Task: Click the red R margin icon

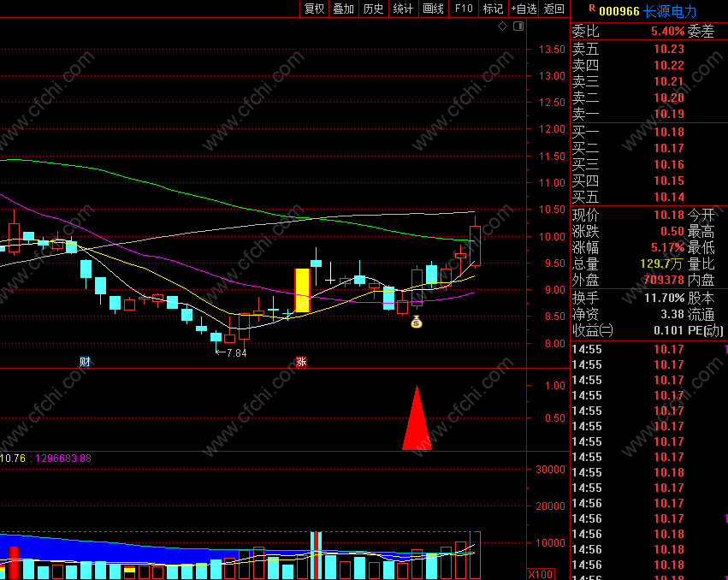Action: coord(592,8)
